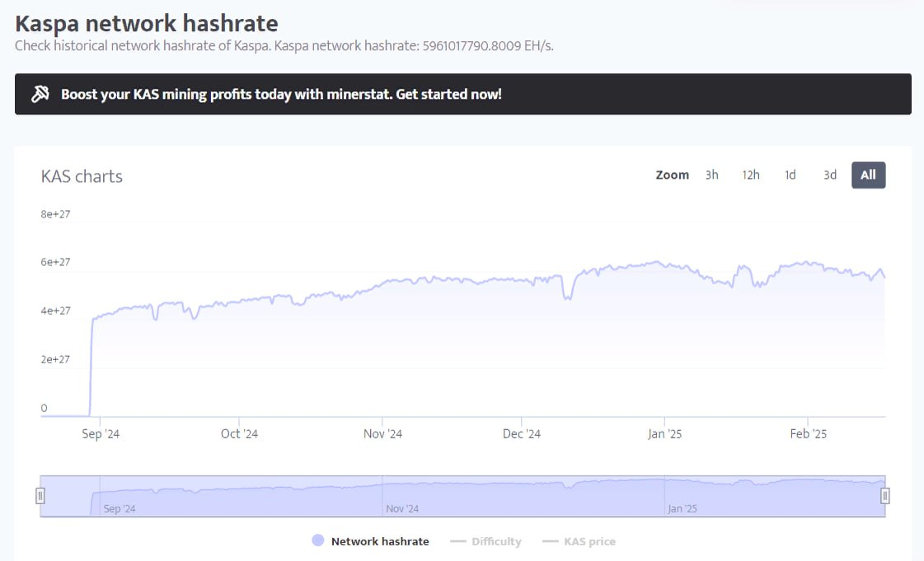Click the Nov '24 label on the main x-axis

click(x=382, y=434)
